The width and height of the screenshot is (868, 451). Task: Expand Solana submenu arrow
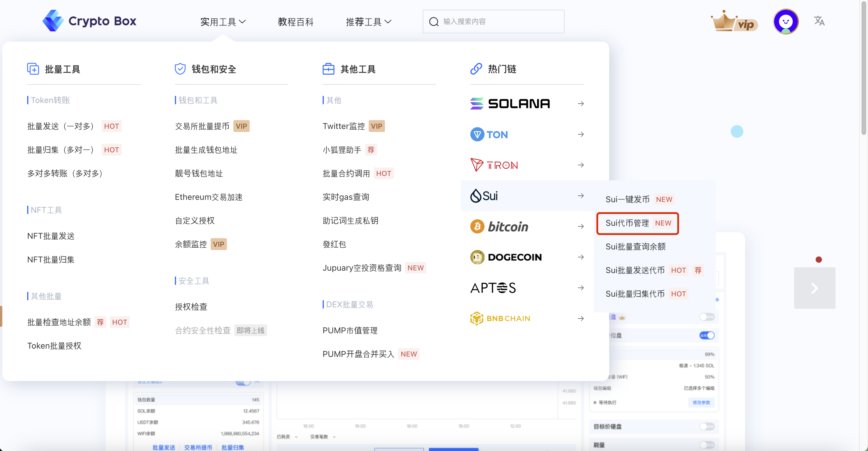[x=581, y=104]
